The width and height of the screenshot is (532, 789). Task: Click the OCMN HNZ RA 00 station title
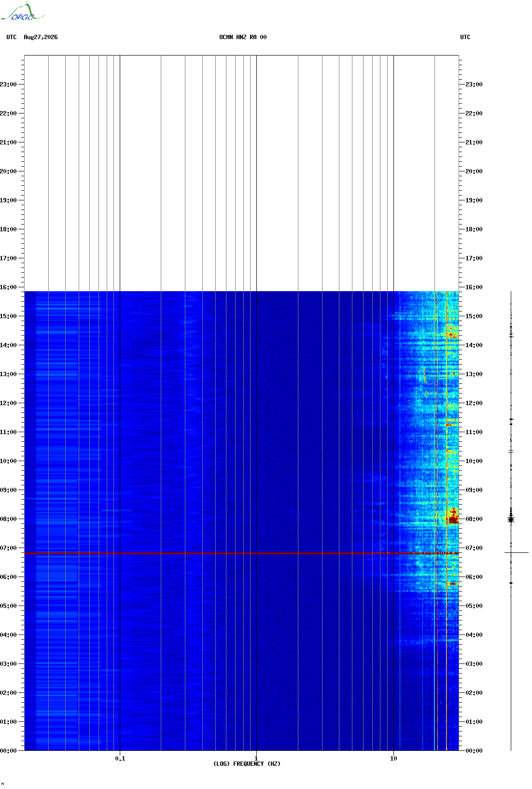click(243, 37)
